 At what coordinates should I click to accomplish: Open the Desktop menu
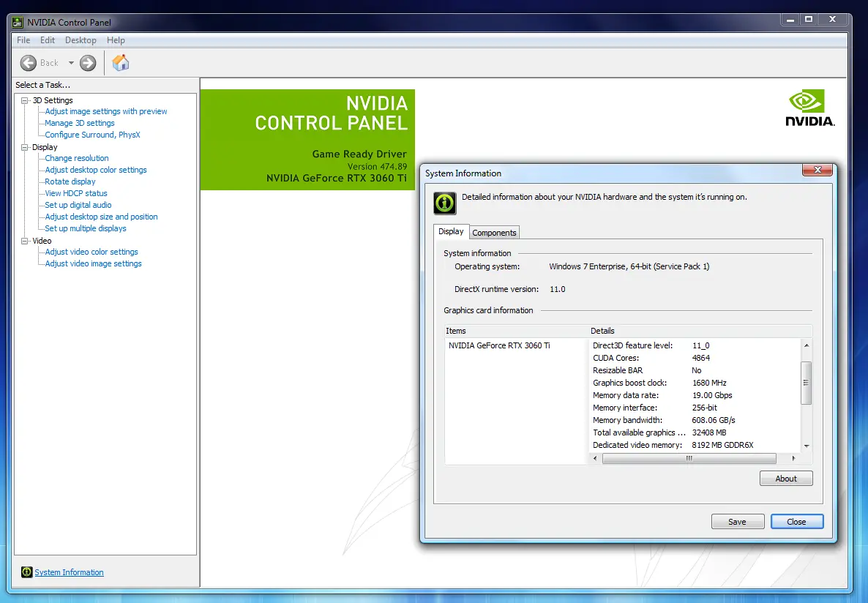pos(81,40)
